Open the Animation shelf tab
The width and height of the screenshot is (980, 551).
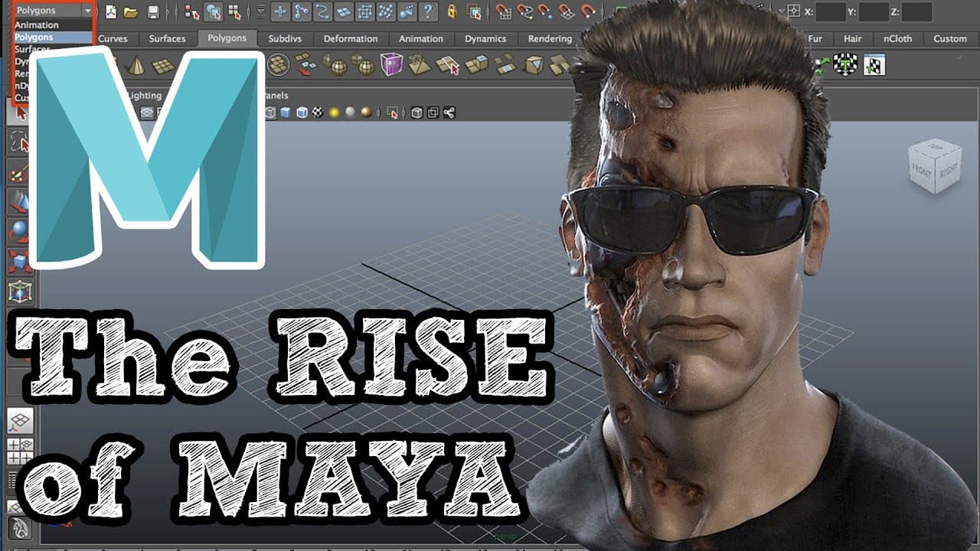421,38
